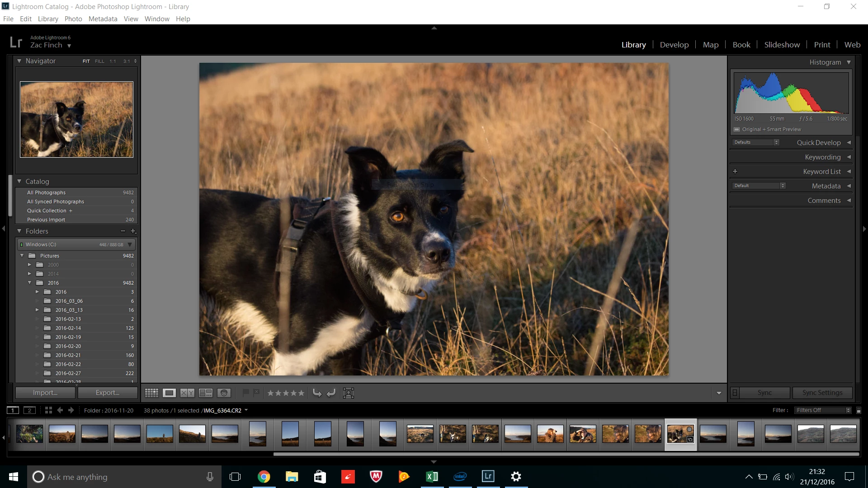Screen dimensions: 868x488
Task: Click the Draw Face Region tool
Action: pos(348,393)
